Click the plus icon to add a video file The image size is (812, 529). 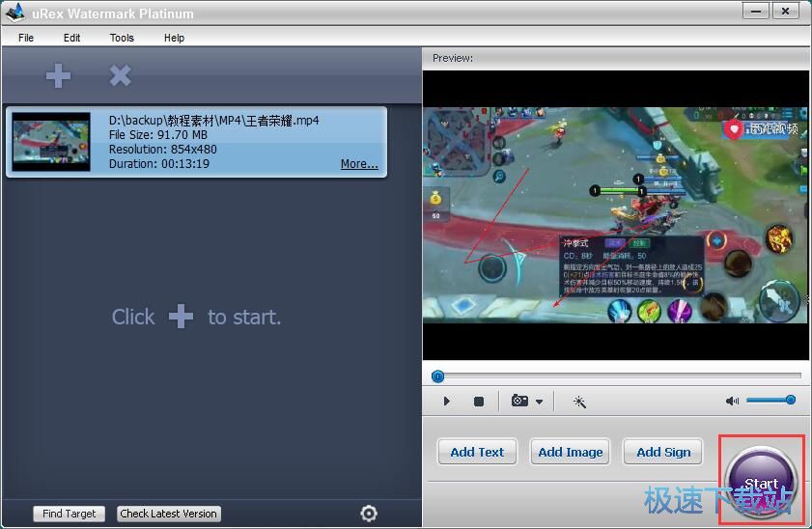point(58,76)
